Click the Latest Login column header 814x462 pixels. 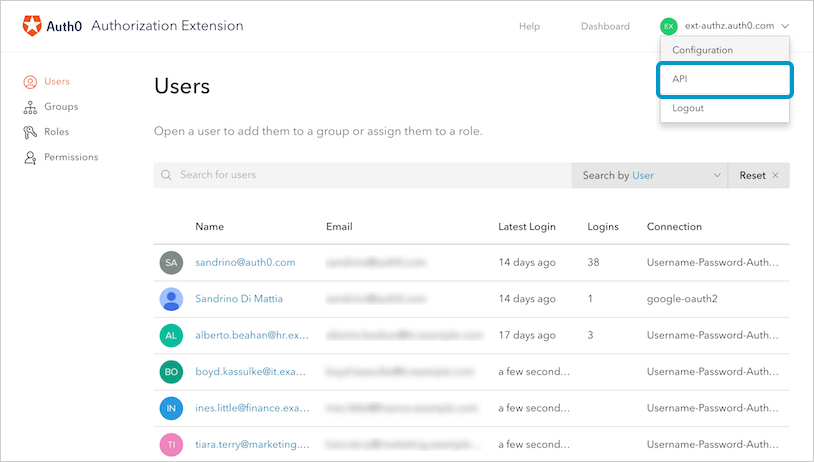(527, 226)
